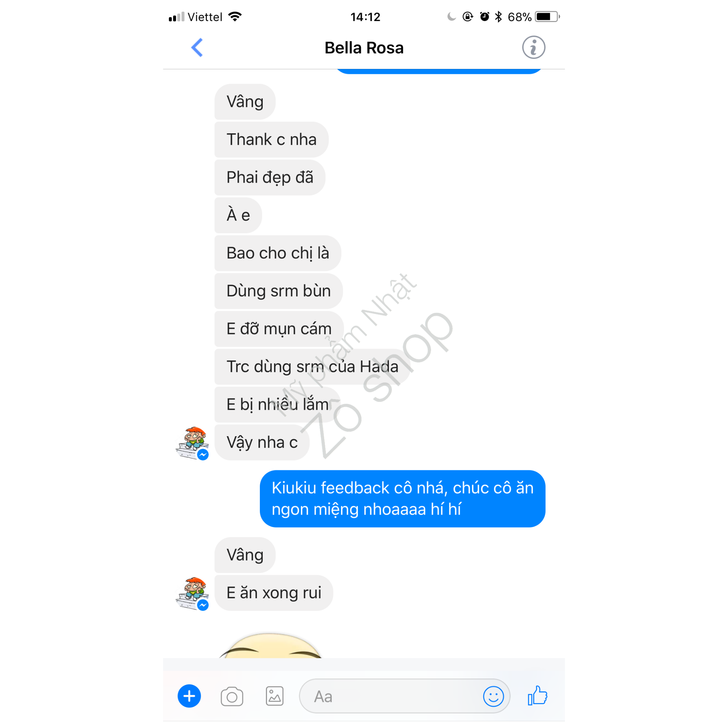Tap the status bar clock showing 14:12
Image resolution: width=728 pixels, height=728 pixels.
(365, 17)
